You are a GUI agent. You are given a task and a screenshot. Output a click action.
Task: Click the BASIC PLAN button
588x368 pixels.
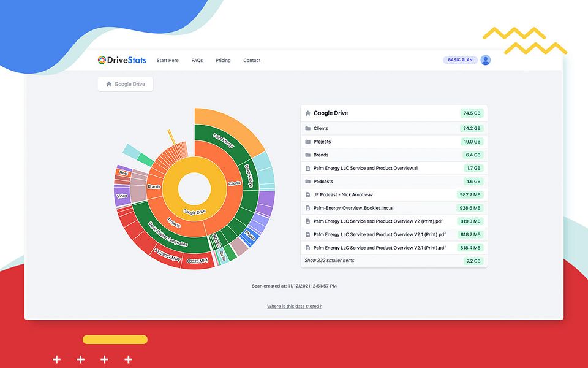pos(460,59)
